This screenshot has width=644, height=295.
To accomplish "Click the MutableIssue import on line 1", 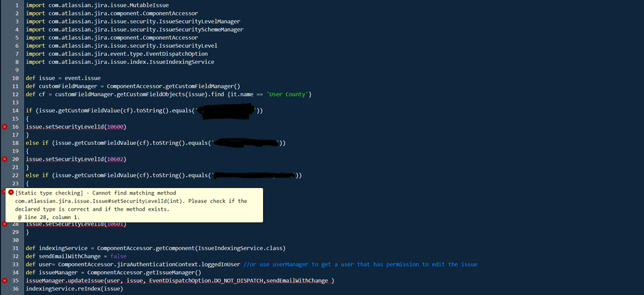I will (x=97, y=5).
